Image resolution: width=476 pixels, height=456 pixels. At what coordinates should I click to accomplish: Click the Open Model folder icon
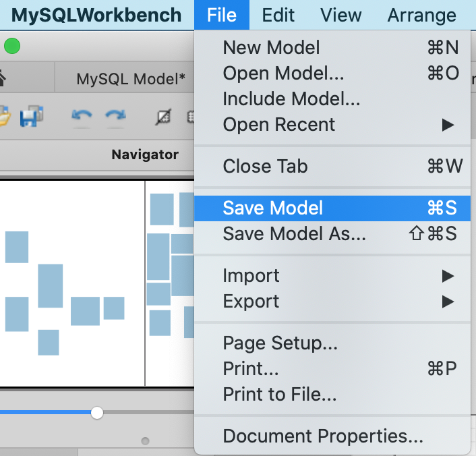click(x=5, y=116)
